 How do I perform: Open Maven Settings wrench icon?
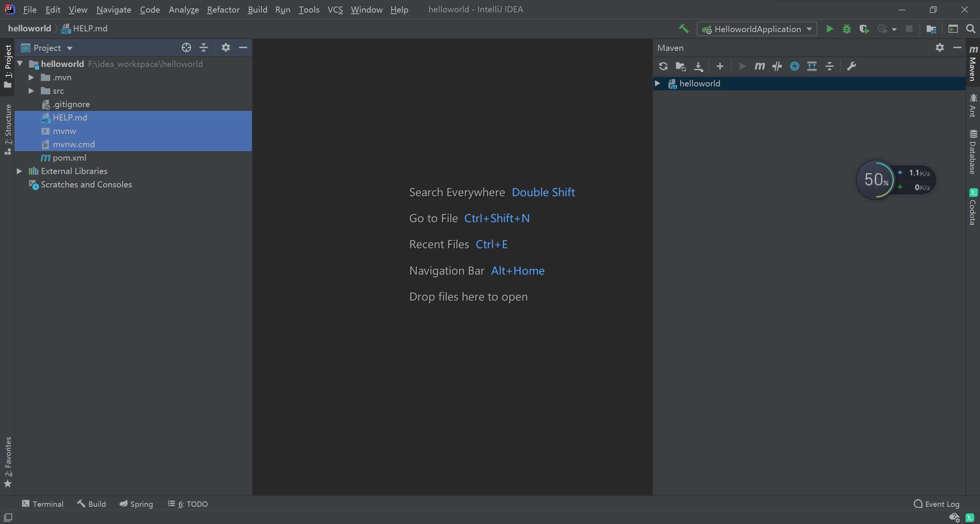851,66
